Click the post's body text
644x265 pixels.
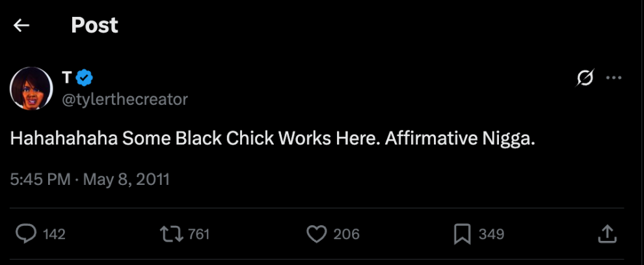pos(272,139)
